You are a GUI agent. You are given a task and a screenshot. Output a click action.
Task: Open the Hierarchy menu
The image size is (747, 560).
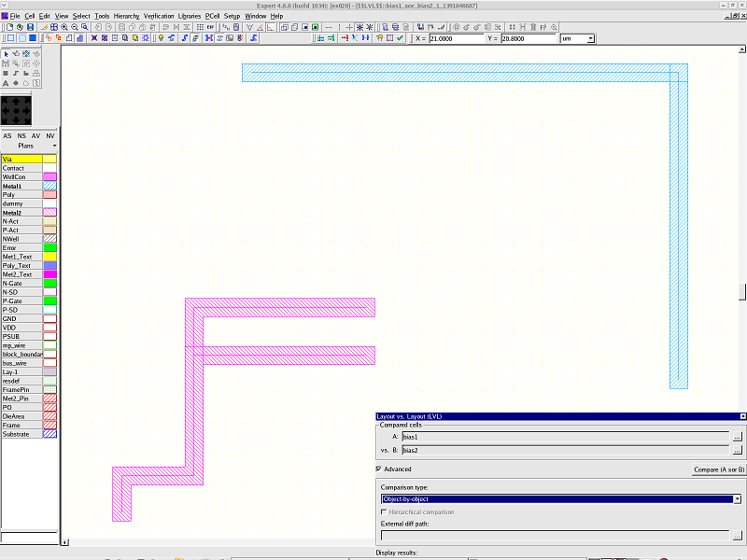click(126, 16)
